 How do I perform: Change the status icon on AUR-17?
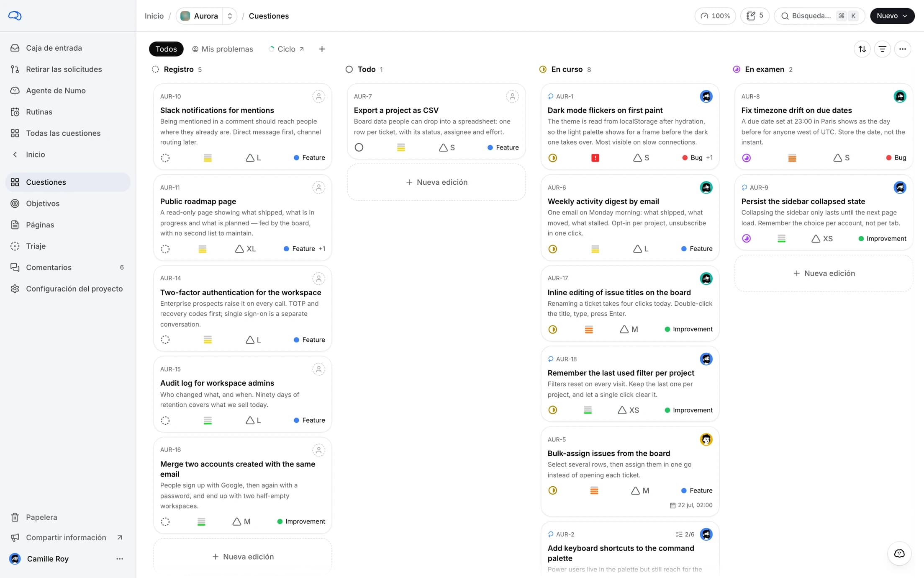coord(553,330)
